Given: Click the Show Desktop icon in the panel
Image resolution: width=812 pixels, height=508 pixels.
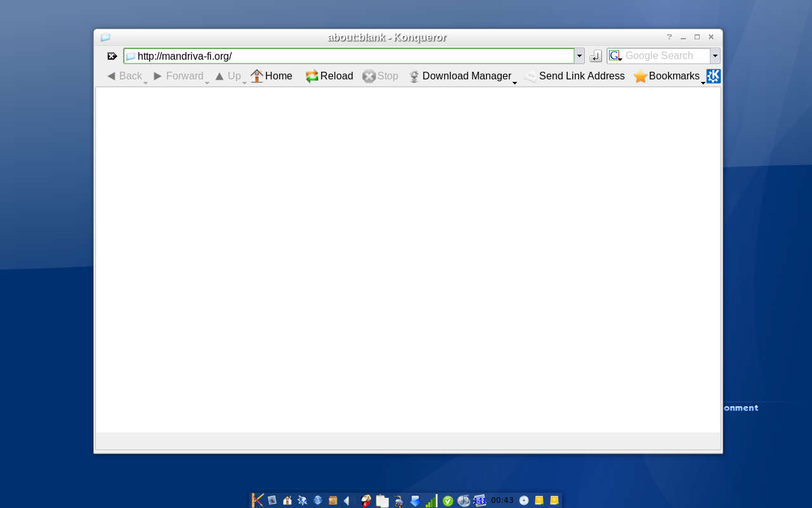Looking at the screenshot, I should pos(272,500).
